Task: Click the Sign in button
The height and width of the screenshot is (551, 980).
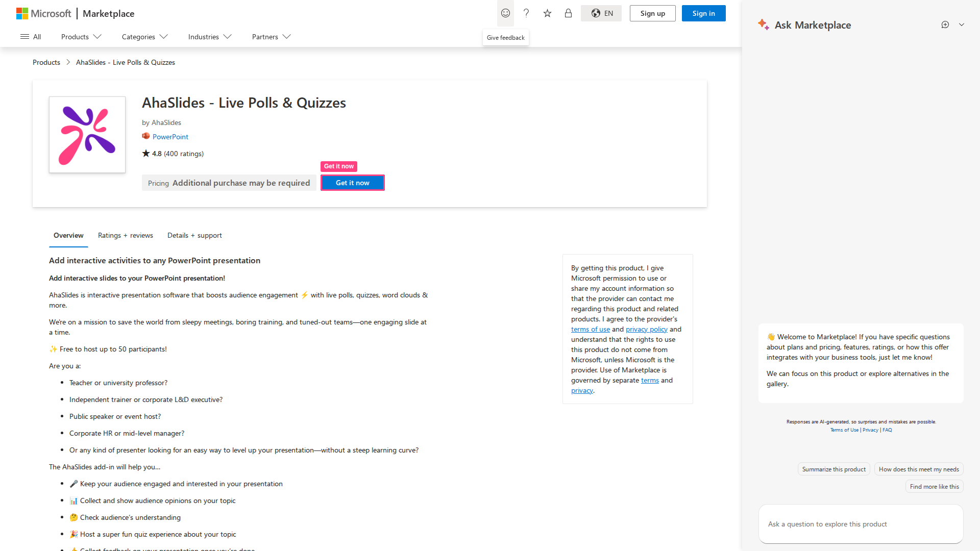Action: [703, 13]
